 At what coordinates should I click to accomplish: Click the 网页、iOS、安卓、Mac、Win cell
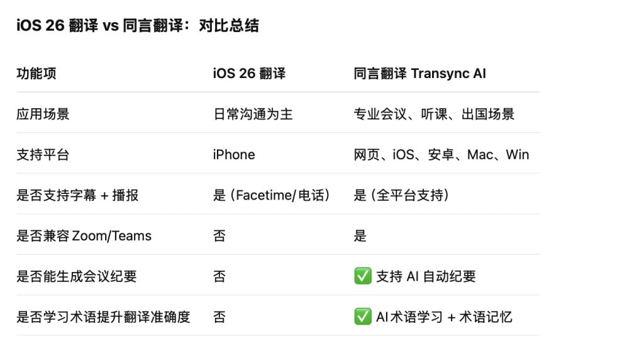click(441, 155)
